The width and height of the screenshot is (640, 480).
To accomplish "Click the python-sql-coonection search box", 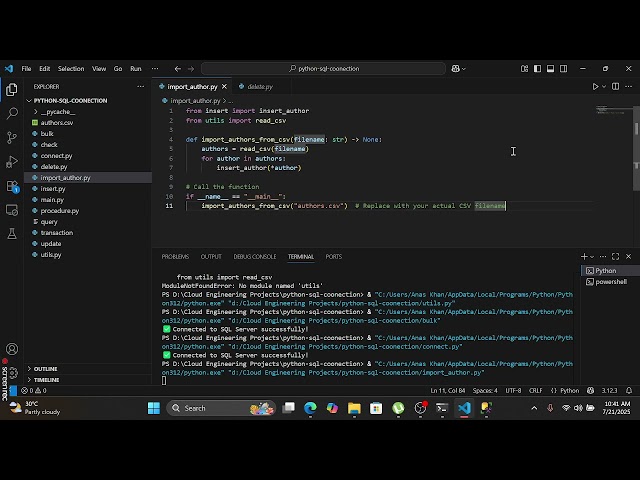I will tap(323, 69).
